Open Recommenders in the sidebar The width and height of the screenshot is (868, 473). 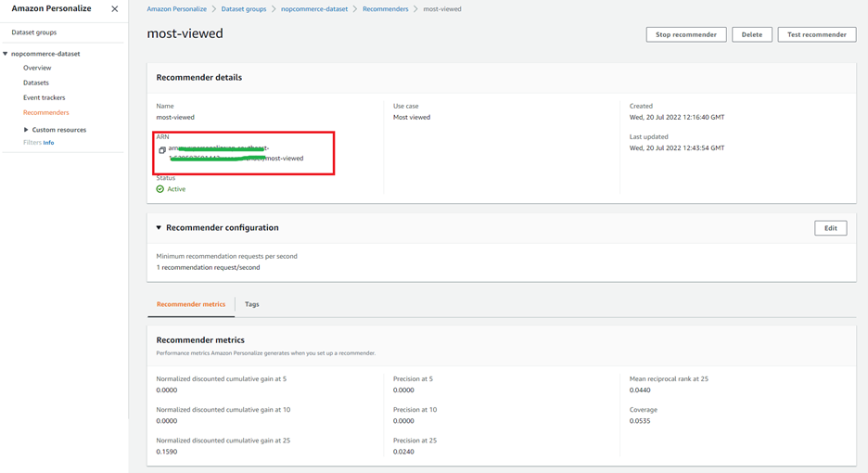click(x=46, y=112)
